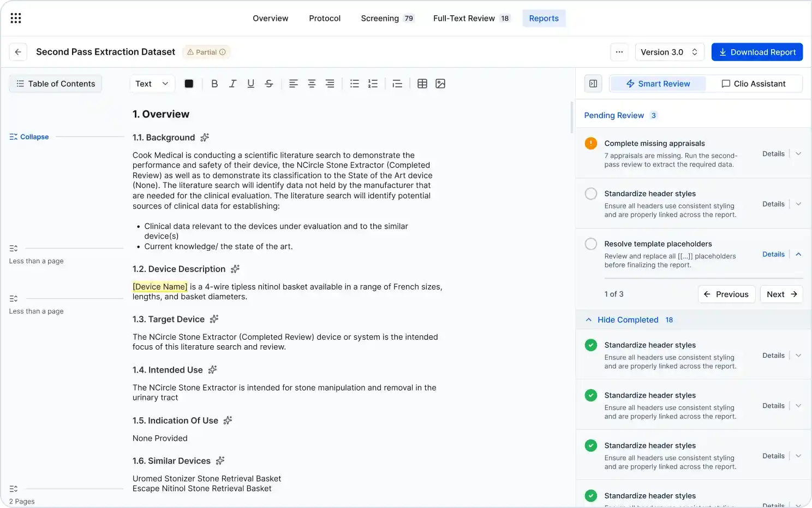
Task: Insert an image
Action: click(440, 84)
